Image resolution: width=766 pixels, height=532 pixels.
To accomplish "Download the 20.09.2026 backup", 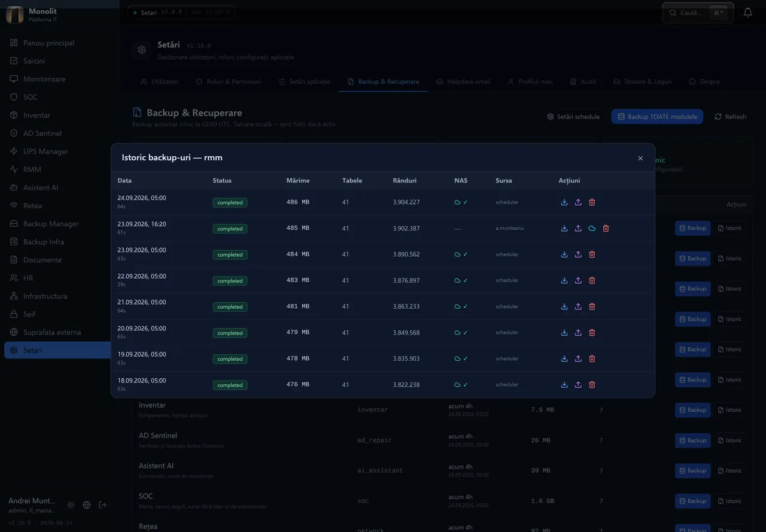I will click(x=564, y=333).
